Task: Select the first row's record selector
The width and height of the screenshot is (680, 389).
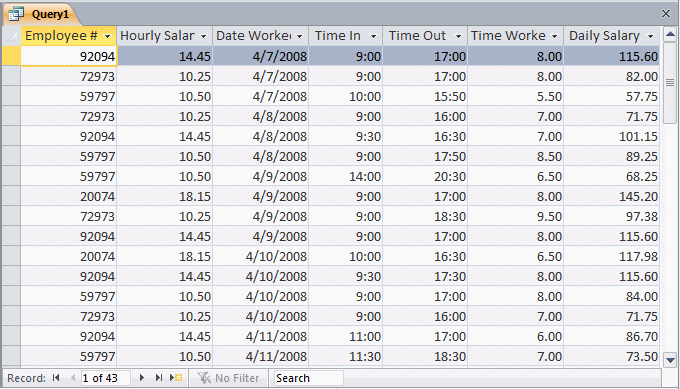Action: click(11, 56)
